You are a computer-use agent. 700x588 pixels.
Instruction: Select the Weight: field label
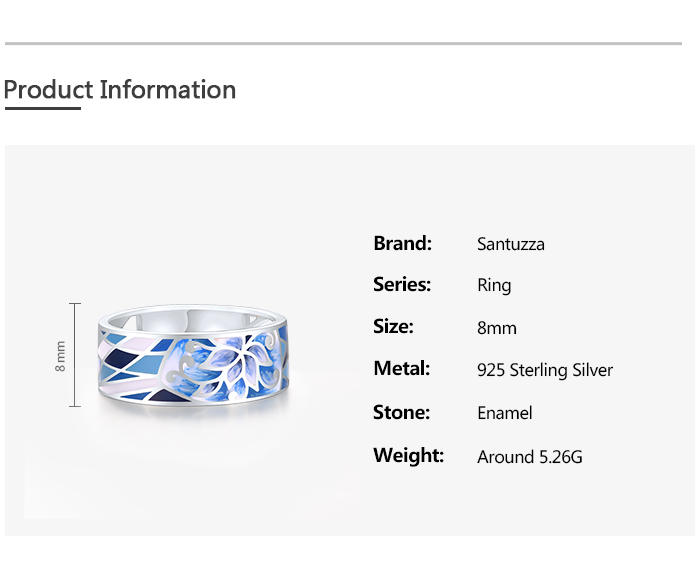tap(408, 456)
